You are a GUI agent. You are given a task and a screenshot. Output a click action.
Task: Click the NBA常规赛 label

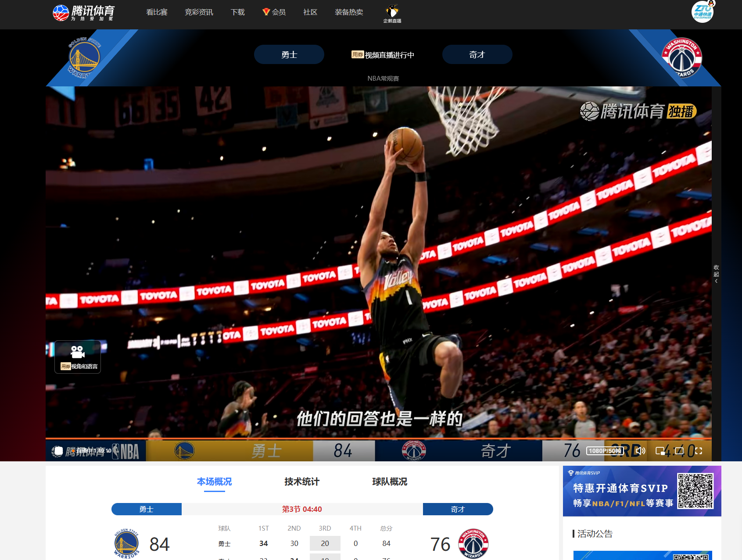tap(383, 78)
